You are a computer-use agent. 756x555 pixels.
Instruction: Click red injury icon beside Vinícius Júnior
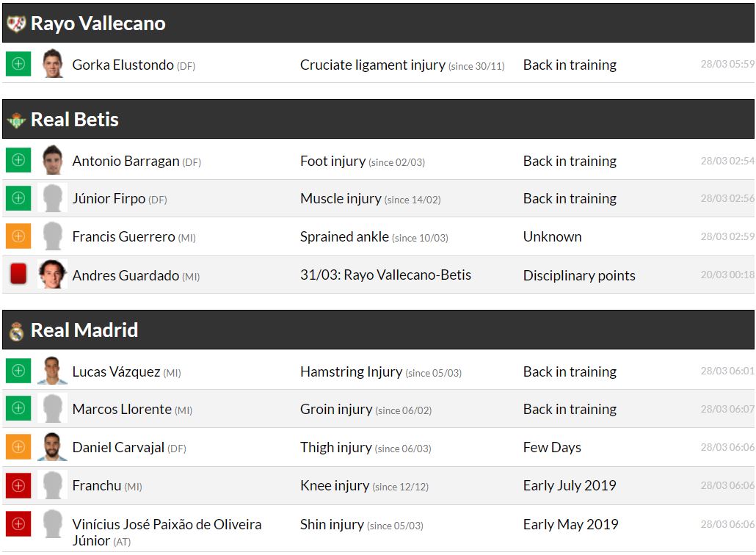(18, 524)
